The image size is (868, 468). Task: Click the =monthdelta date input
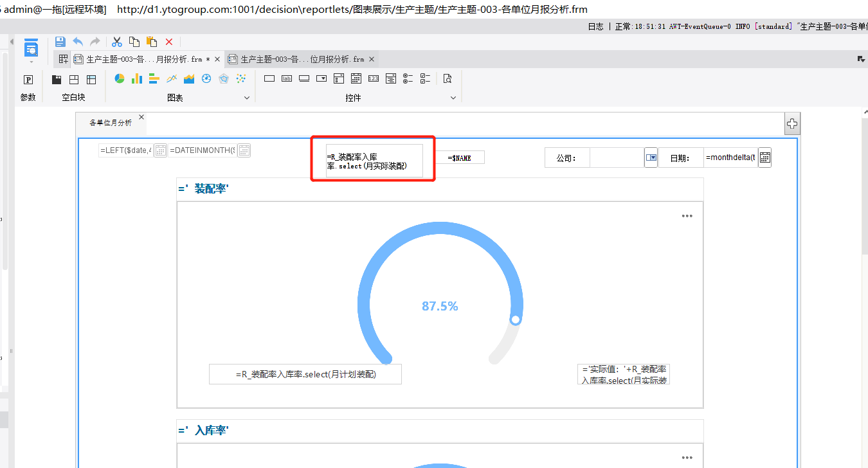click(731, 157)
